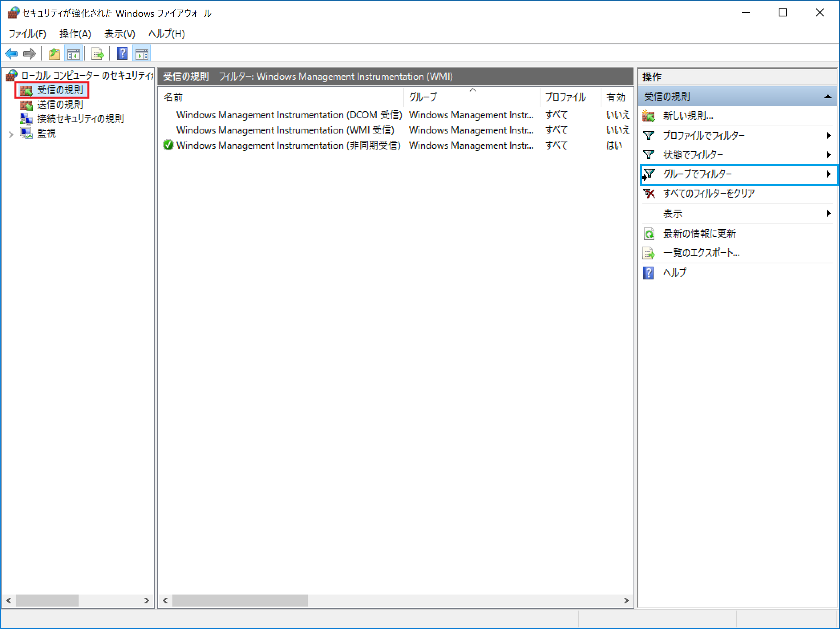
Task: Collapse the 受信の規則 actions section
Action: pyautogui.click(x=828, y=96)
